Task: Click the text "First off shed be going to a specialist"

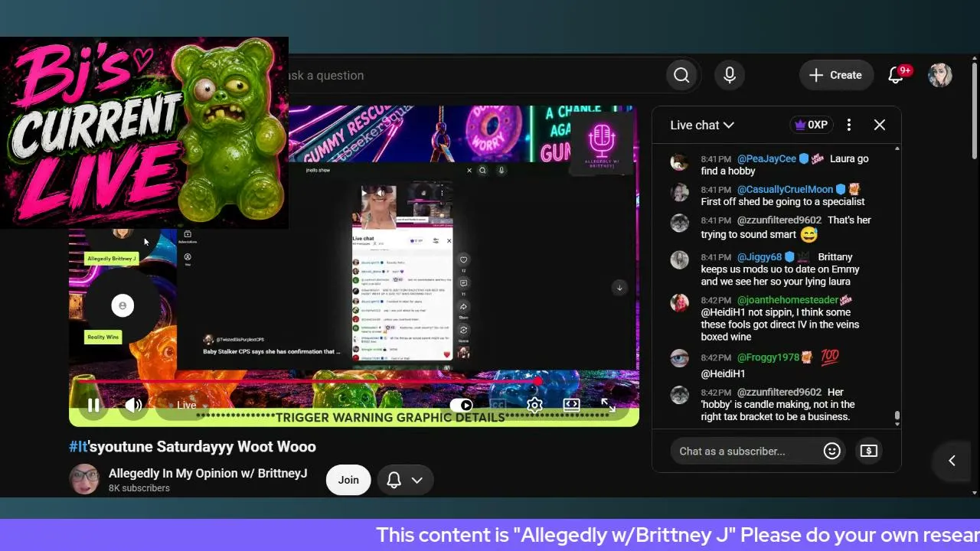Action: click(x=782, y=201)
